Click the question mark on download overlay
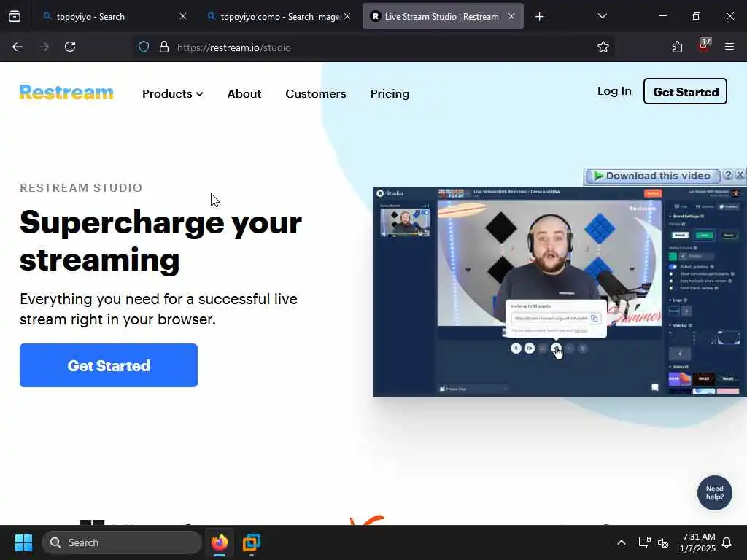747x560 pixels. [x=727, y=175]
